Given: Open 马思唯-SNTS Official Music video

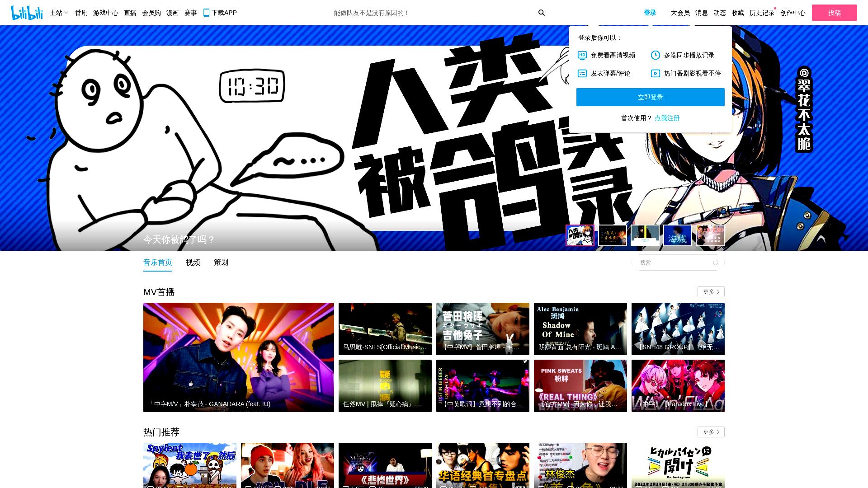Looking at the screenshot, I should click(x=385, y=329).
